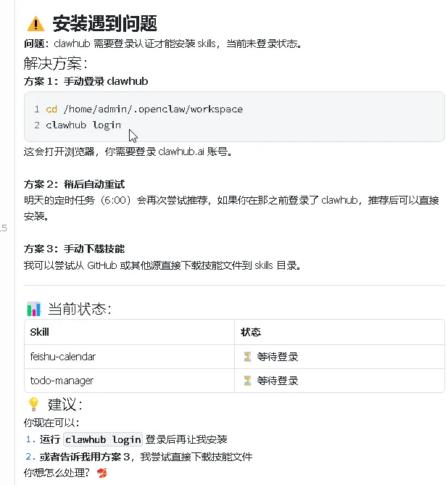Select the todo-manager skill cell
This screenshot has height=485, width=448.
click(x=62, y=381)
